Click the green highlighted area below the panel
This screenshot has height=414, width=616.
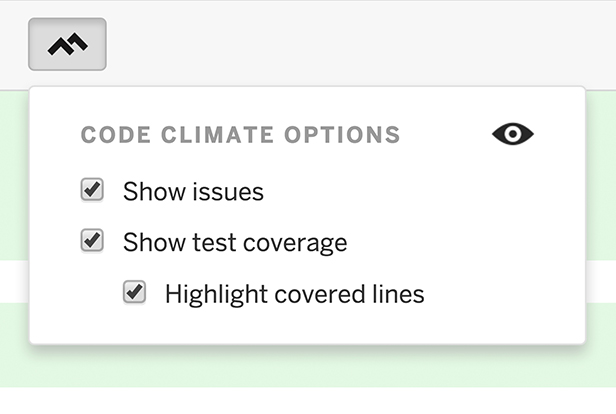[x=308, y=367]
